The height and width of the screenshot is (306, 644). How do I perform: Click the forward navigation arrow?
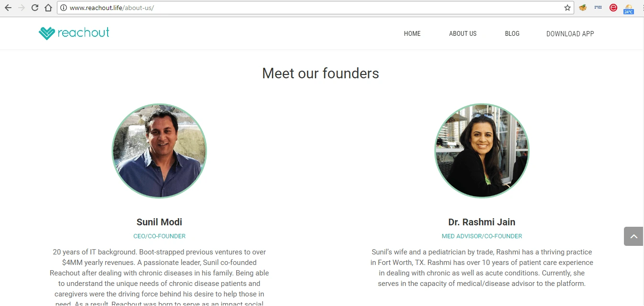(21, 8)
